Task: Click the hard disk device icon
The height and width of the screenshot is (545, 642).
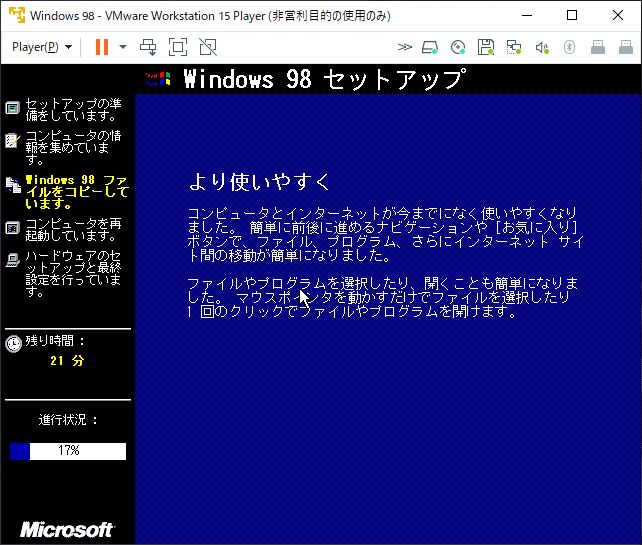Action: [430, 47]
